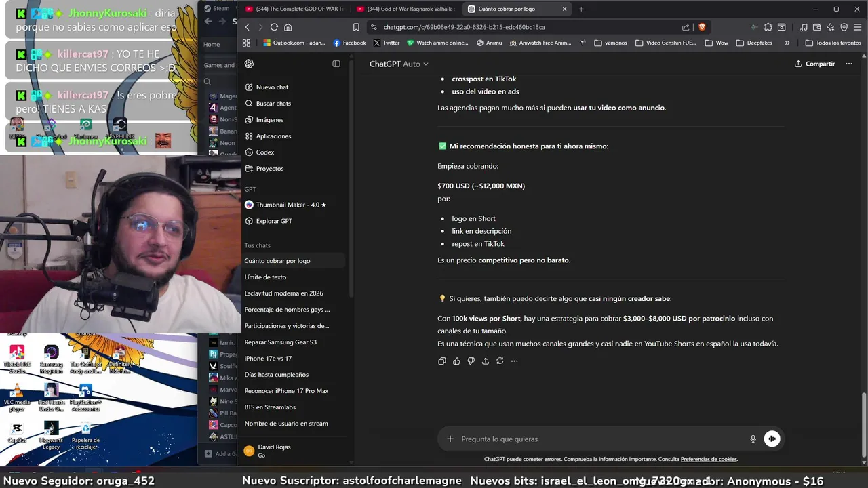Image resolution: width=868 pixels, height=488 pixels.
Task: Share the response with the upload icon
Action: [486, 361]
